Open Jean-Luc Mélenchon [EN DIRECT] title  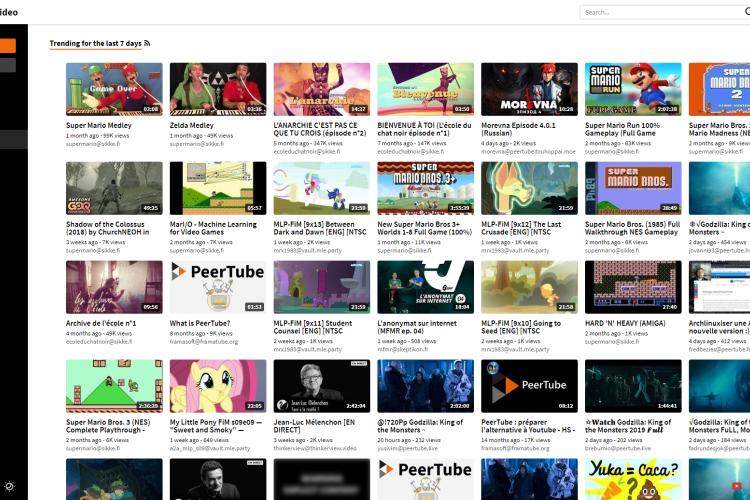coord(314,426)
